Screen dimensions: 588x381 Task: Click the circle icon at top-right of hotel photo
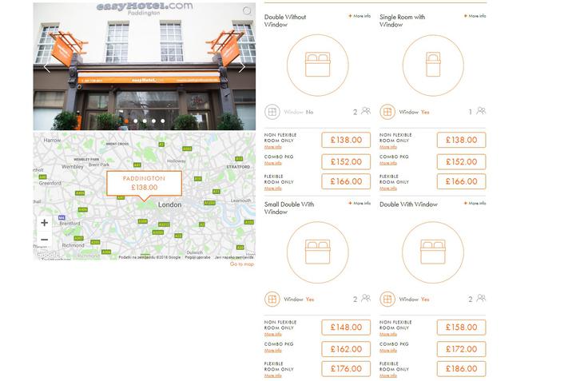pos(247,10)
